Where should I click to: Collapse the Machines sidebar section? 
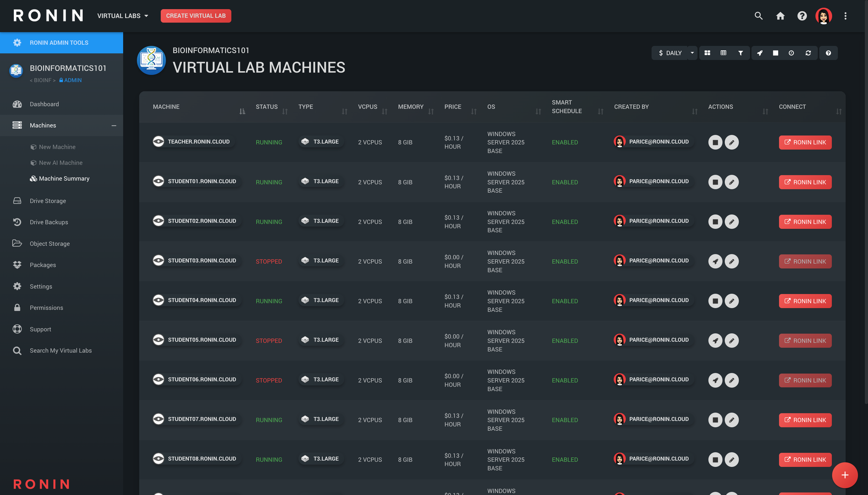point(114,125)
